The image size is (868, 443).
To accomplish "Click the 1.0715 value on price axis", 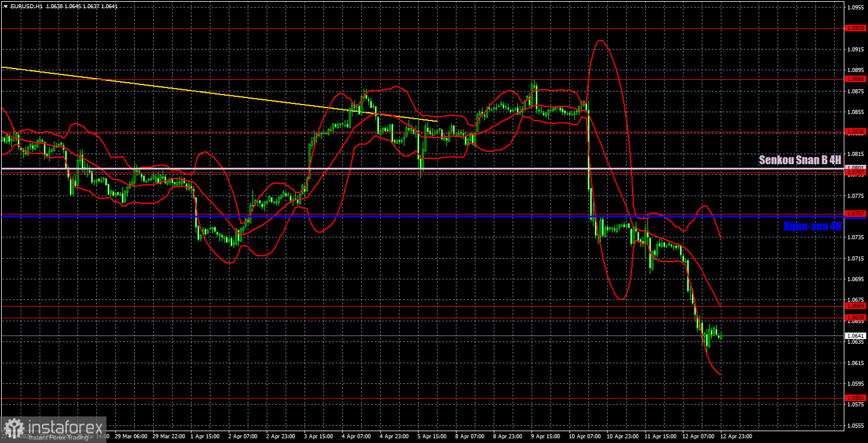I will coord(856,258).
